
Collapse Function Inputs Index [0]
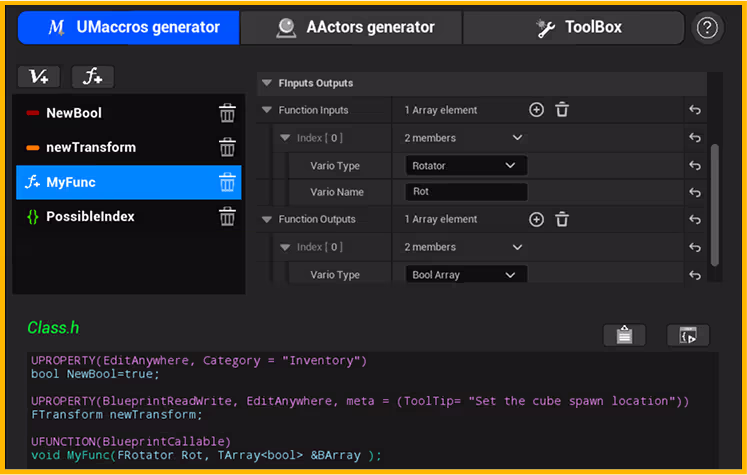click(x=285, y=138)
